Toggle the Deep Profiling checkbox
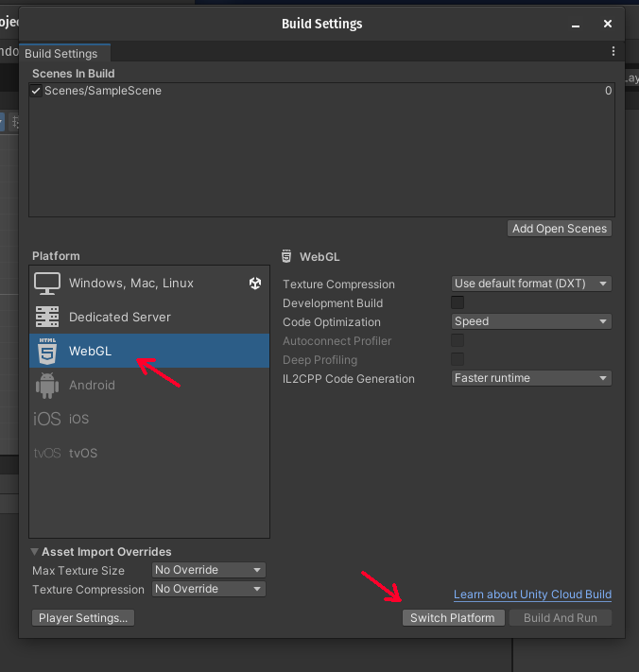 point(458,359)
